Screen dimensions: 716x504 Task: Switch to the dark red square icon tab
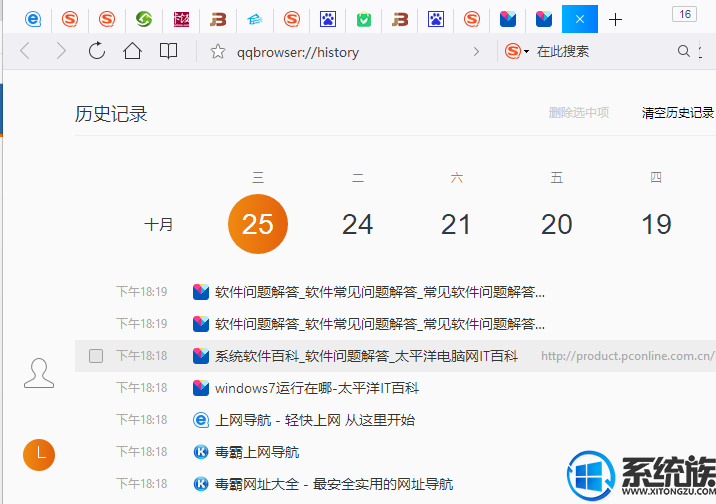[181, 19]
